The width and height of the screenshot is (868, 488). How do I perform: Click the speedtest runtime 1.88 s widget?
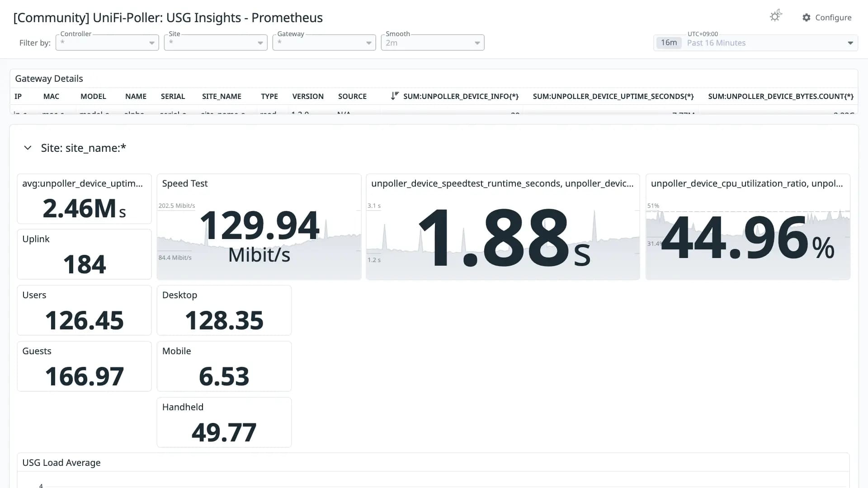tap(503, 227)
